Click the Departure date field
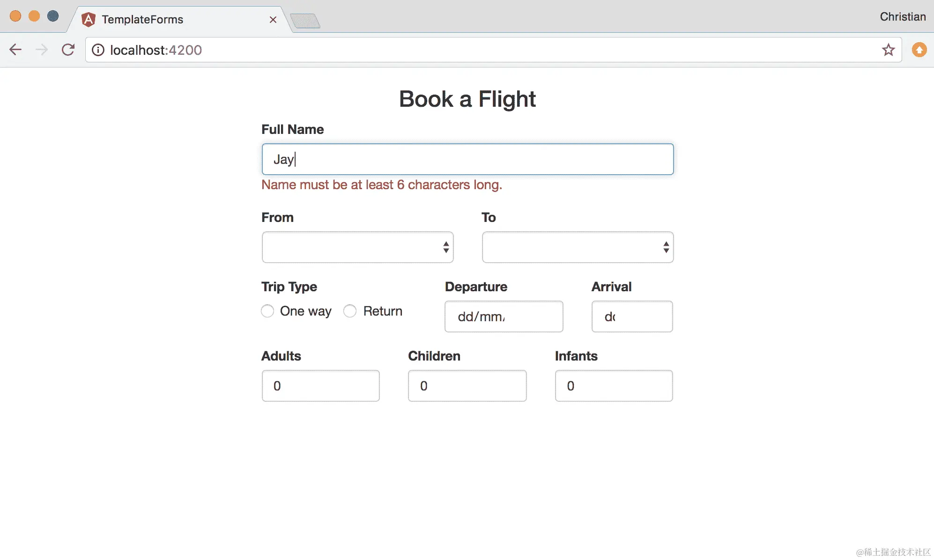The image size is (934, 560). point(504,317)
